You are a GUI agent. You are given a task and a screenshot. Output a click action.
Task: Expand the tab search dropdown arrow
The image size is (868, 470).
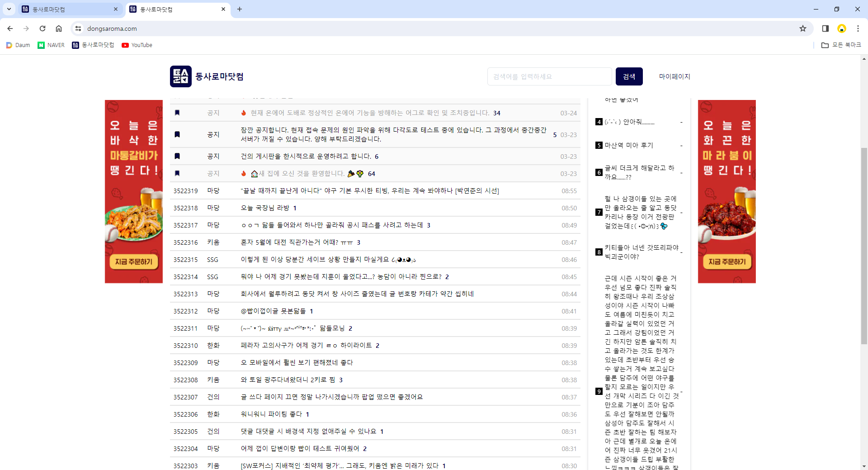[9, 9]
